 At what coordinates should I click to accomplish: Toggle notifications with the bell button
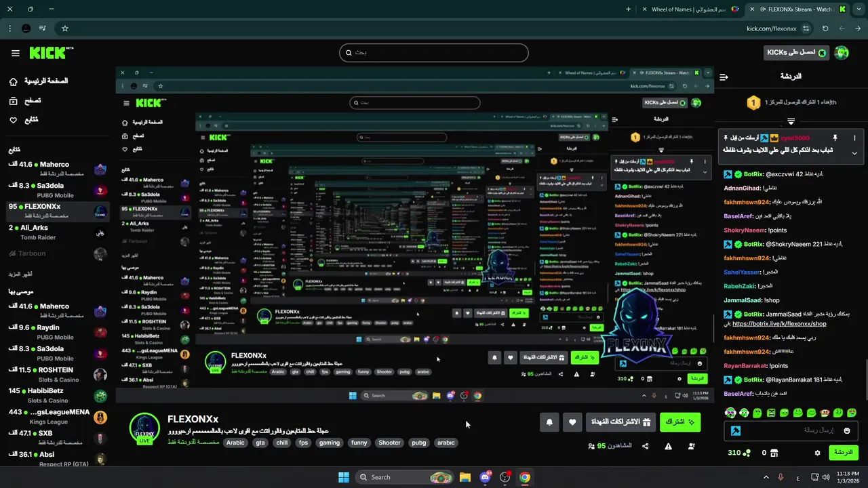[549, 422]
